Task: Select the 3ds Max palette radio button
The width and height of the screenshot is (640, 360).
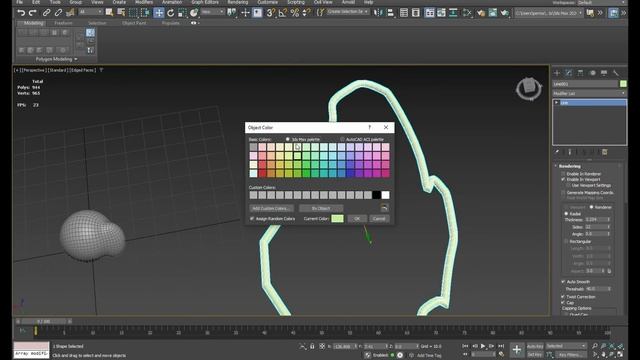Action: coord(288,139)
